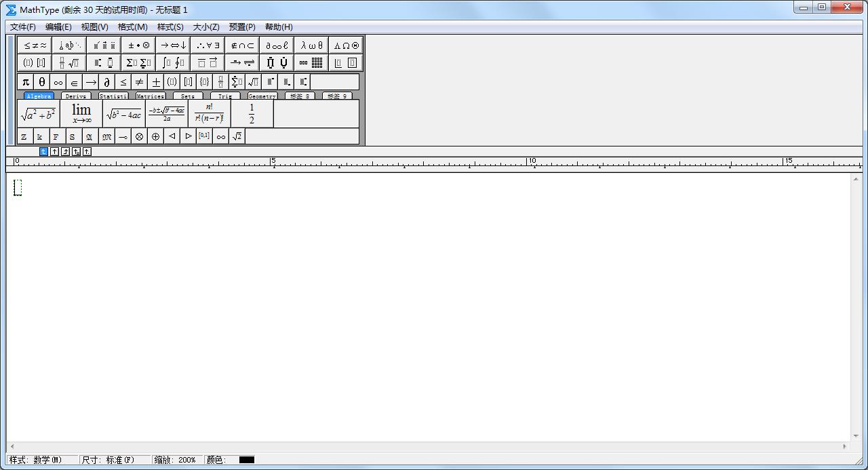This screenshot has height=470, width=868.
Task: Switch to the Geometry tab
Action: tap(262, 96)
